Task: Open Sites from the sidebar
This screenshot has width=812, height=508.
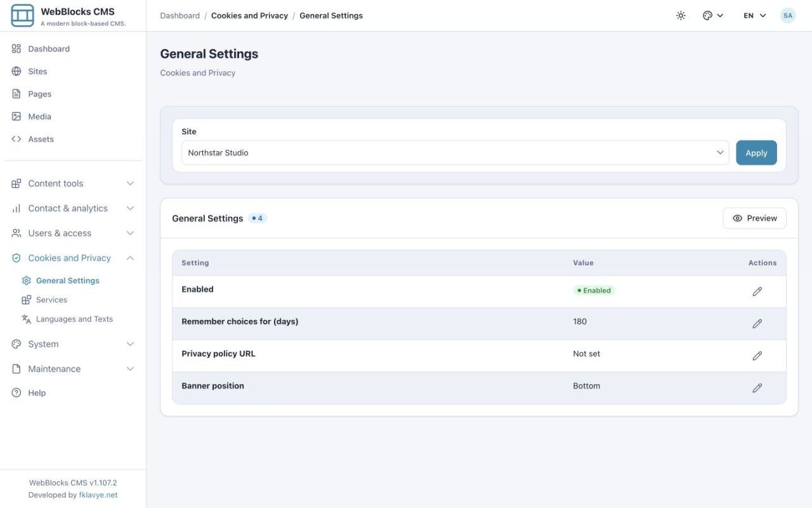Action: coord(73,71)
